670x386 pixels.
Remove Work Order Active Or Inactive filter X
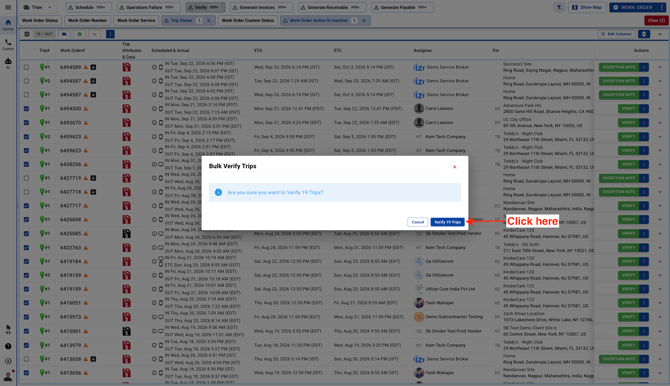tap(364, 21)
